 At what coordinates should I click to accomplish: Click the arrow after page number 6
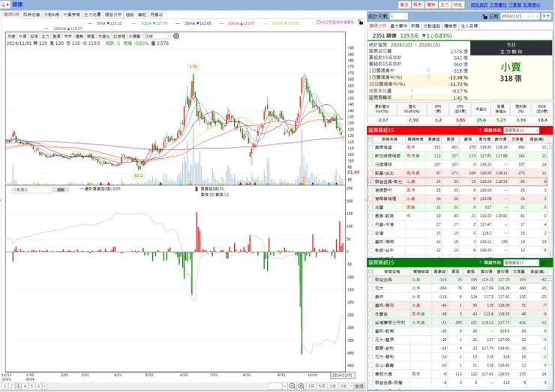[x=44, y=386]
